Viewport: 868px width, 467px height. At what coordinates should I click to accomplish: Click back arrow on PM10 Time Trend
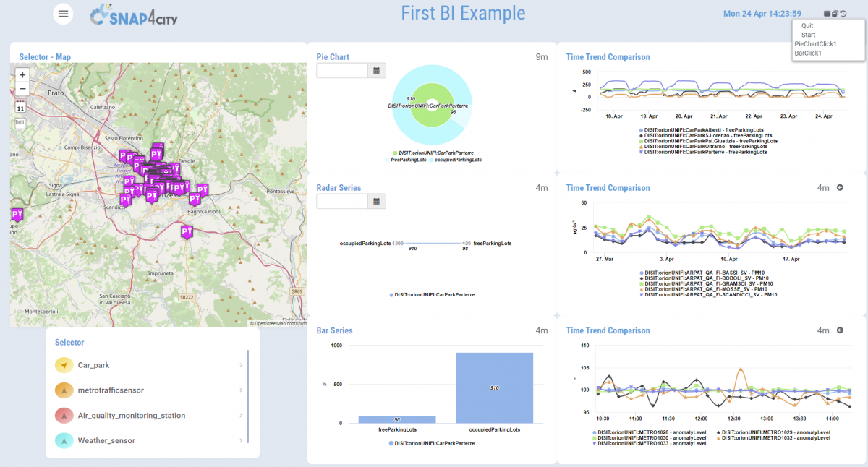tap(840, 188)
